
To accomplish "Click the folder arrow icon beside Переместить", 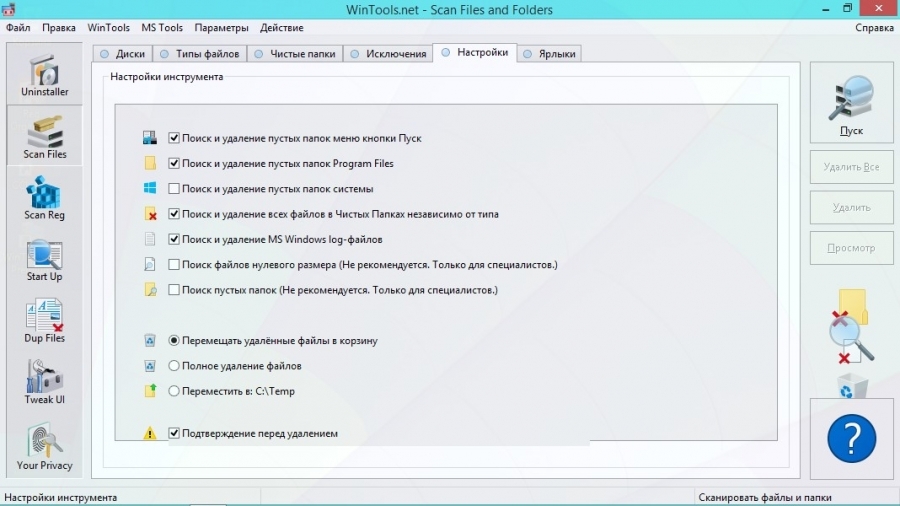I will pyautogui.click(x=150, y=391).
